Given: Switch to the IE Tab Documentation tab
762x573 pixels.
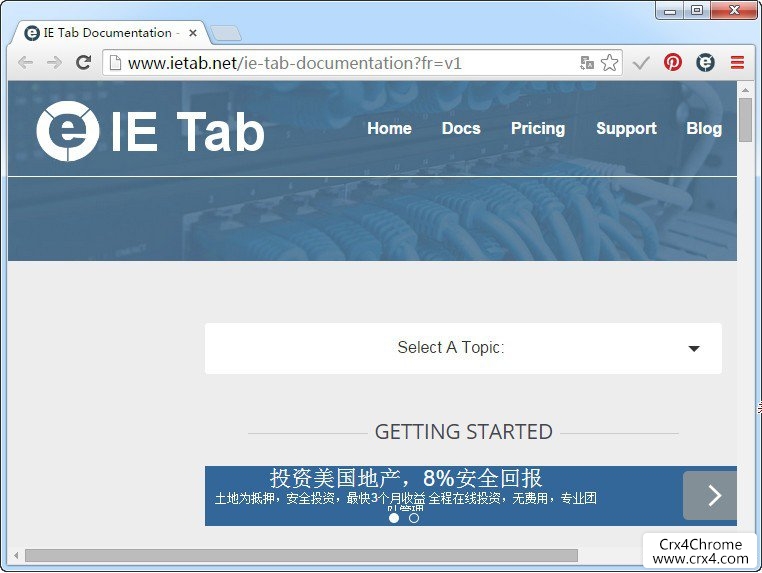Looking at the screenshot, I should click(x=110, y=33).
